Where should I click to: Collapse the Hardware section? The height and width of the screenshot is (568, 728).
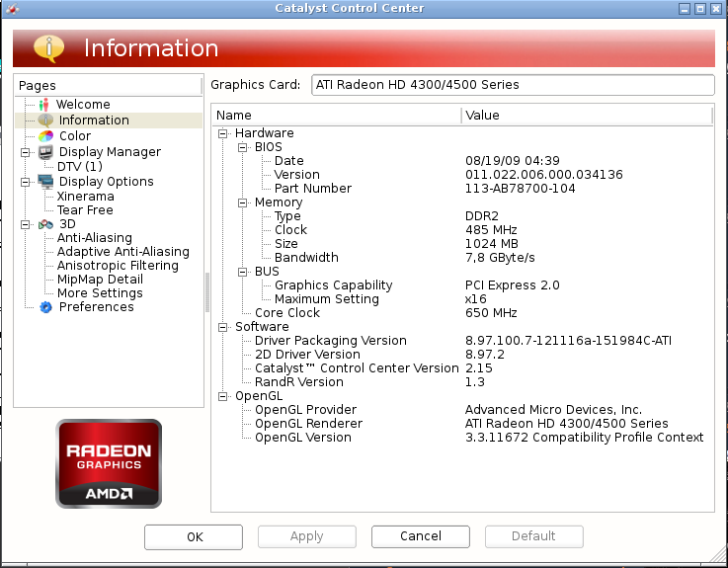point(223,133)
